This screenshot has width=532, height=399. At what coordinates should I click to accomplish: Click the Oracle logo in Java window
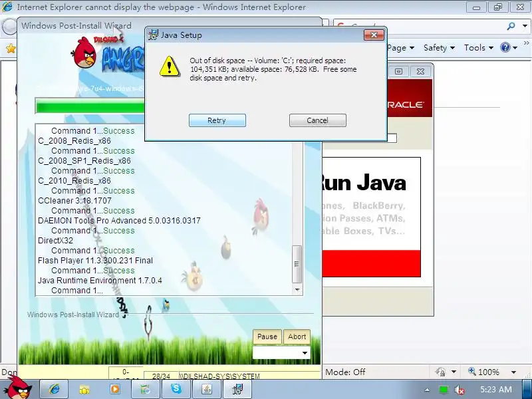406,104
